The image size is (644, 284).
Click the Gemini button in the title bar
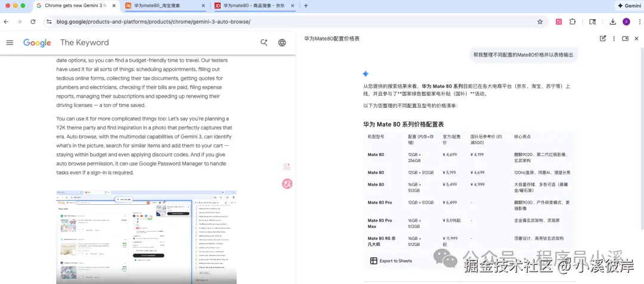(x=628, y=5)
